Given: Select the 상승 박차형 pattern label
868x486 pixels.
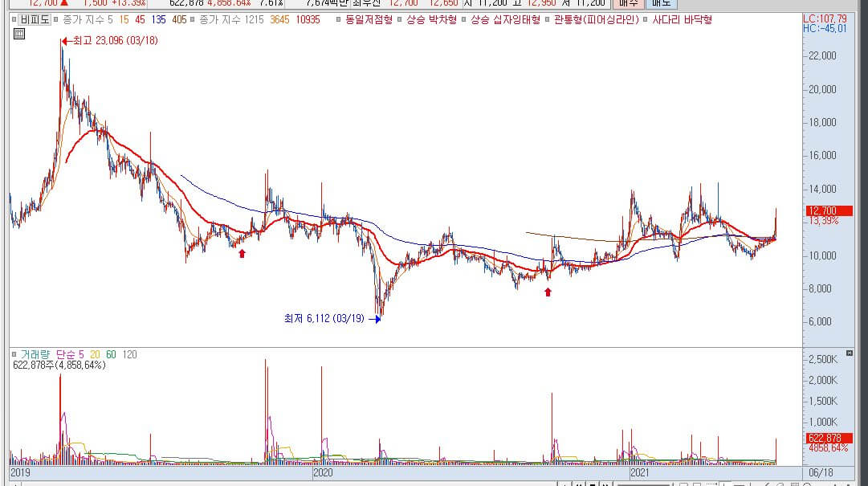Looking at the screenshot, I should (x=431, y=20).
